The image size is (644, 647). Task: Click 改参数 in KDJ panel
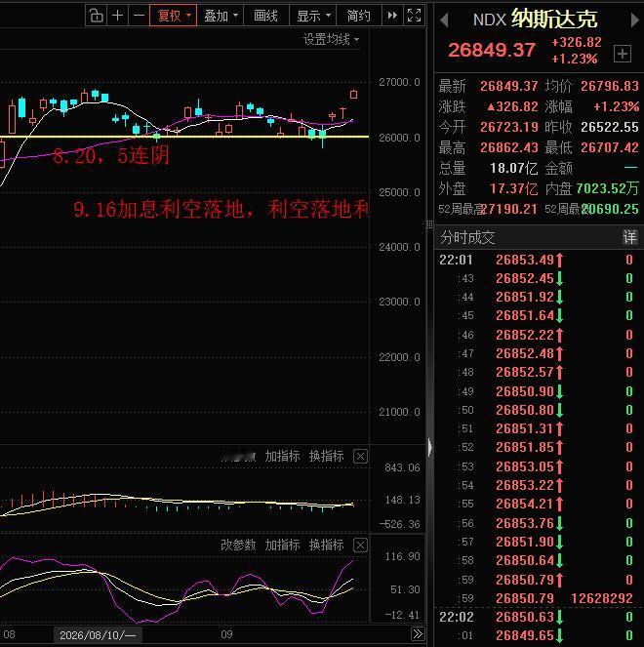click(x=238, y=546)
